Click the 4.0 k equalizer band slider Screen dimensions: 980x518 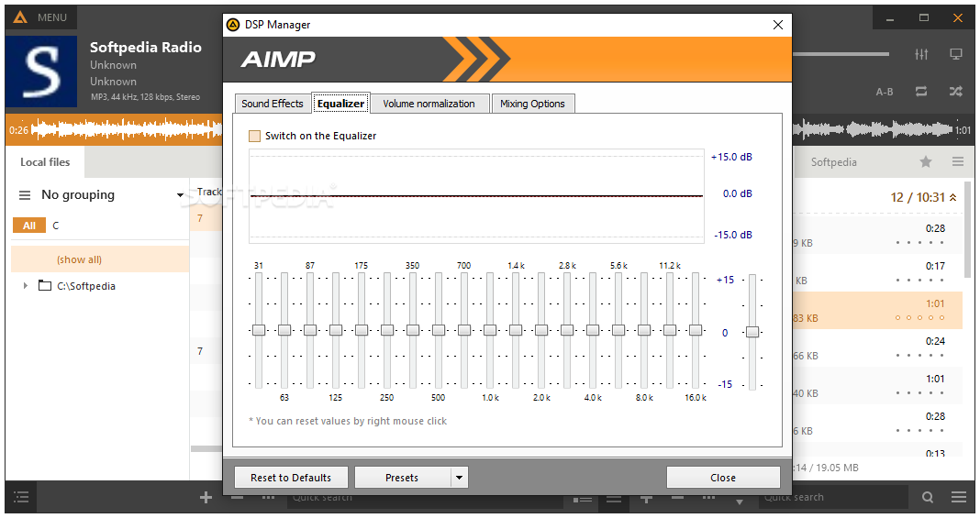[x=593, y=331]
